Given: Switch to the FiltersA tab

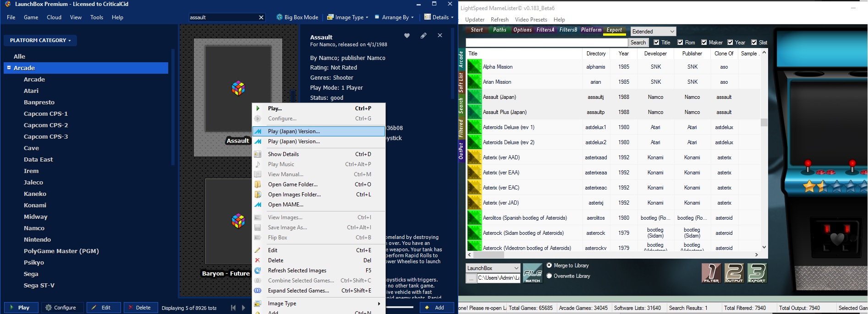Looking at the screenshot, I should click(x=545, y=30).
